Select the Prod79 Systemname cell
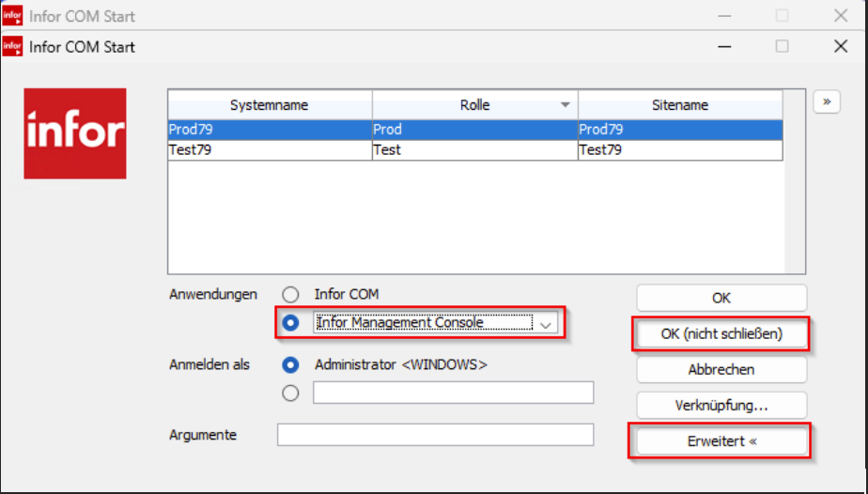 coord(270,130)
